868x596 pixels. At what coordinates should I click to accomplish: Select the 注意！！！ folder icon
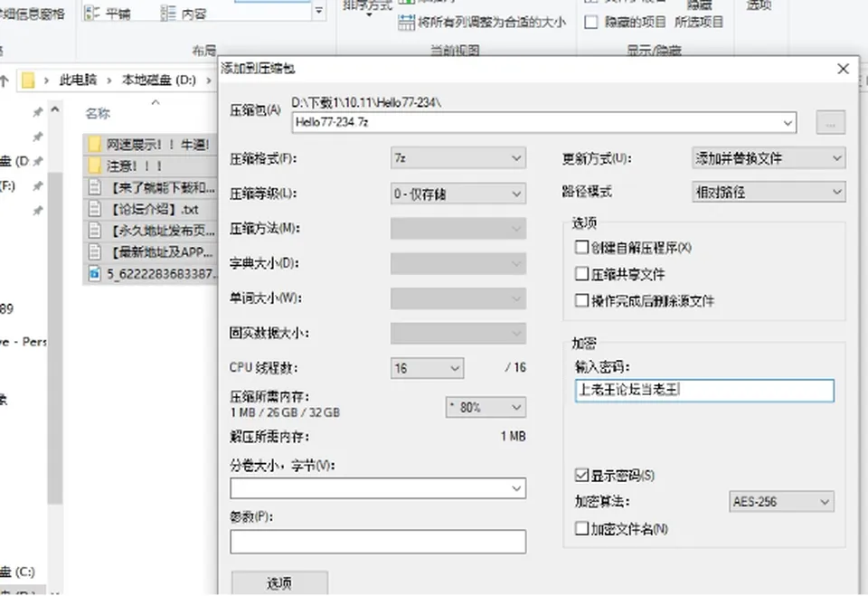click(95, 166)
